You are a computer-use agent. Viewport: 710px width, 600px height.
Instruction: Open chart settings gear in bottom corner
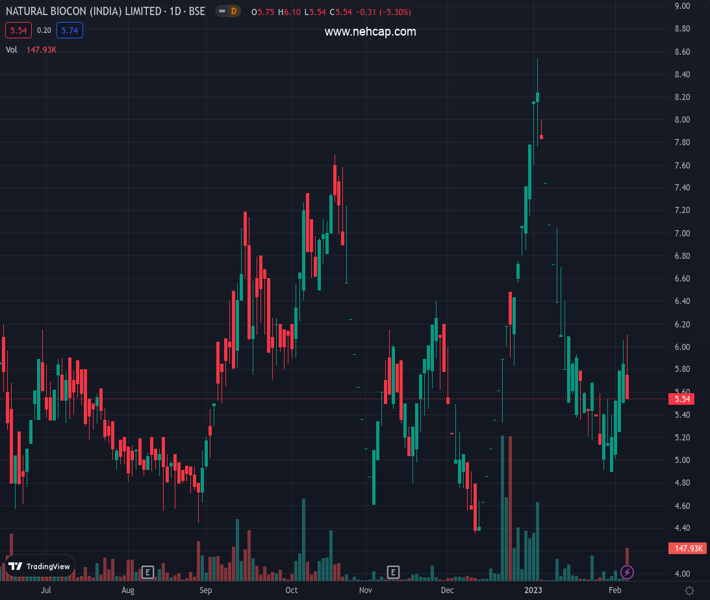[689, 591]
